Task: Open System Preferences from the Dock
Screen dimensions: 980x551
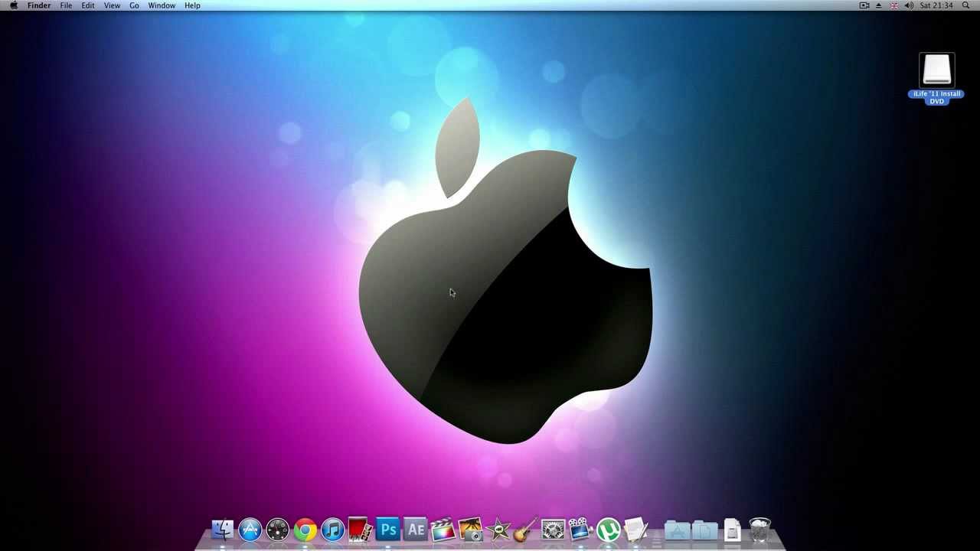Action: (553, 530)
